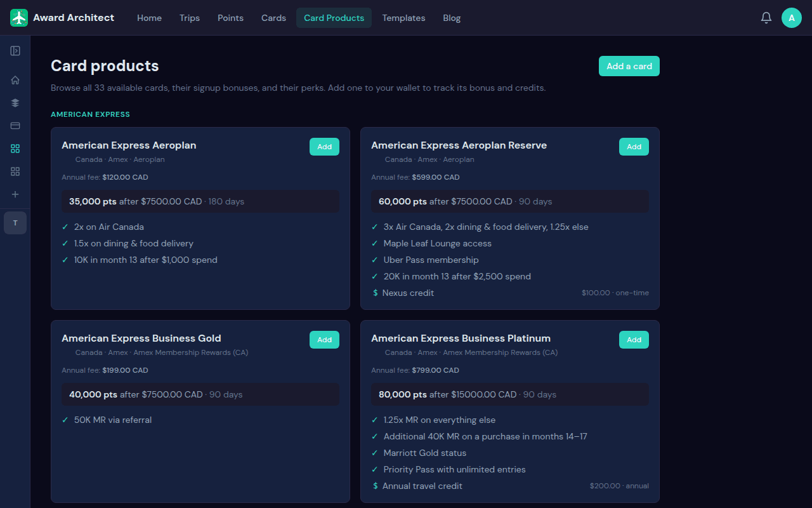Click the gray grid icon below the teal one

click(15, 171)
